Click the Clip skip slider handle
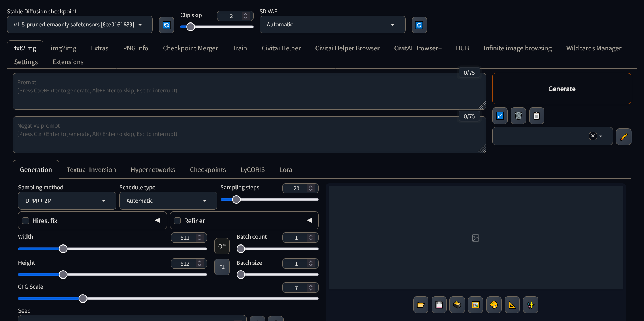644x321 pixels. point(191,27)
